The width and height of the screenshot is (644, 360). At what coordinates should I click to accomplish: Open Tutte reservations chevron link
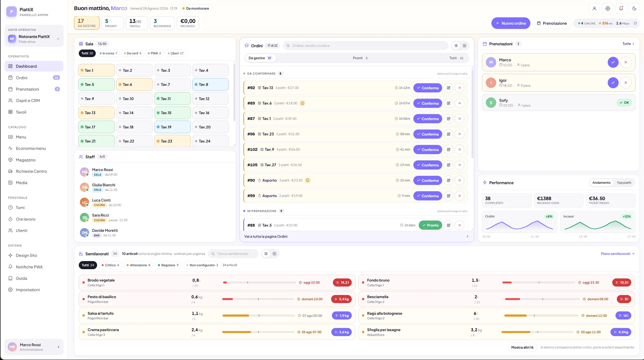pos(628,44)
